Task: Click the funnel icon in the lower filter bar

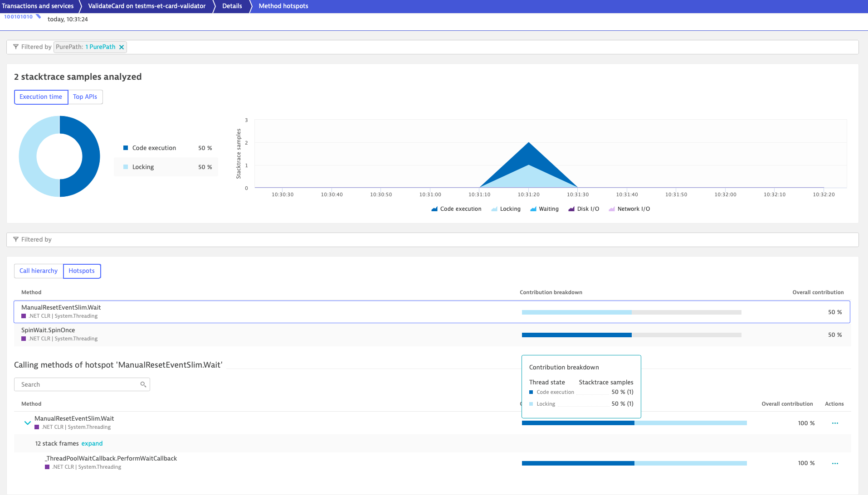Action: [16, 239]
